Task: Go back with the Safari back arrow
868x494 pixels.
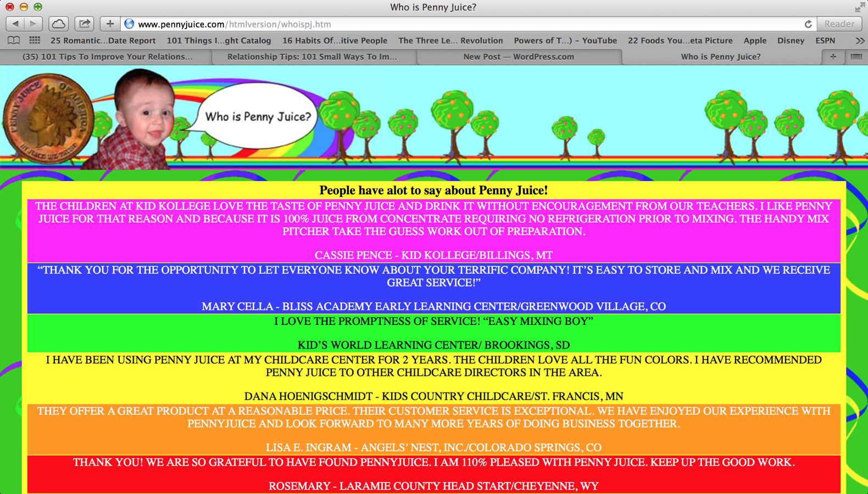Action: [15, 24]
